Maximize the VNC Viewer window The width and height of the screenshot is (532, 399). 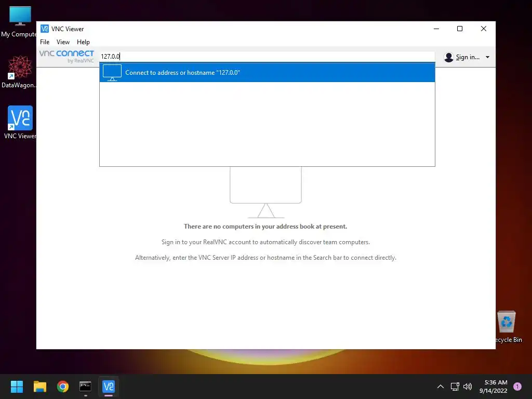click(460, 29)
